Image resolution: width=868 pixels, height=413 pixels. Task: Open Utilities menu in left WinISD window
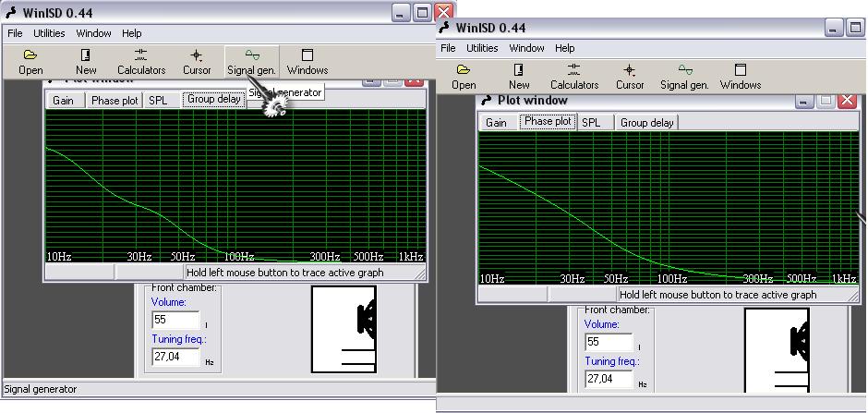pos(49,33)
